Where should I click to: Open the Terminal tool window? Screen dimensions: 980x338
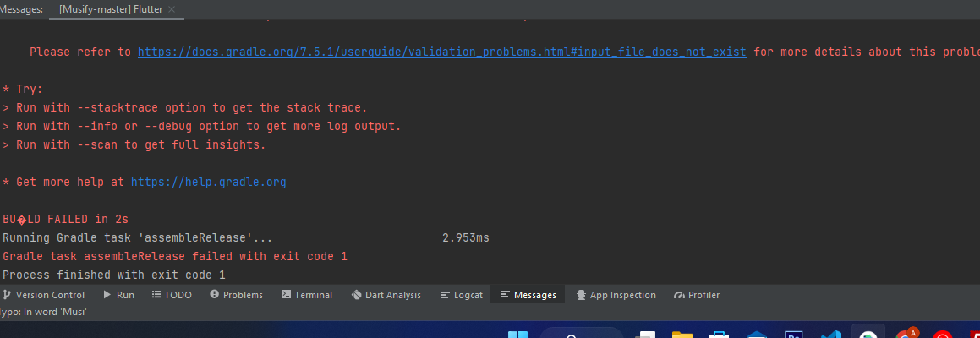tap(307, 295)
